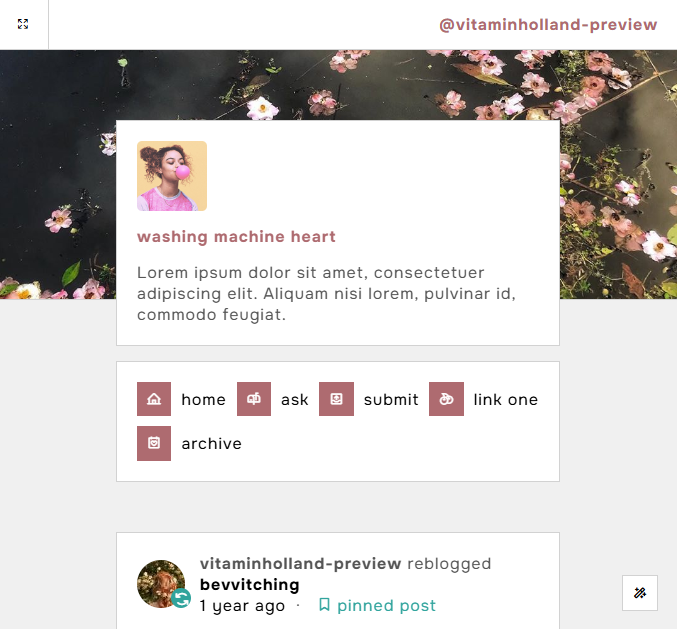Open the home navigation link
677x629 pixels.
pos(203,400)
